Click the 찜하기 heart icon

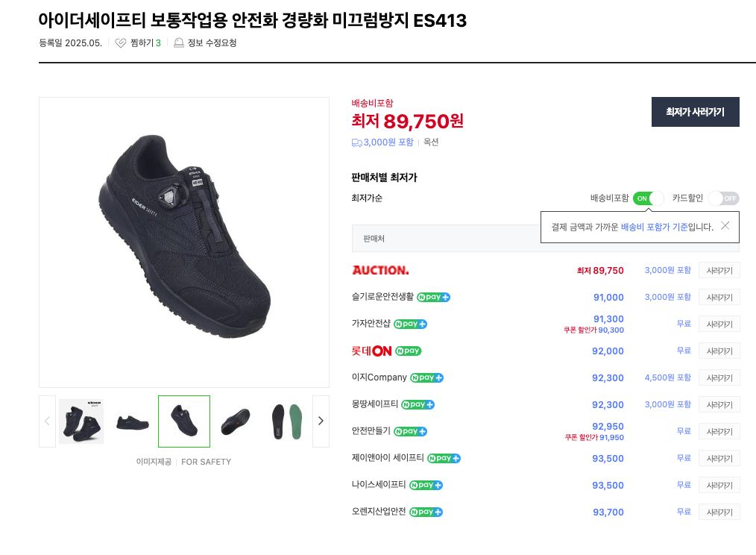click(x=120, y=43)
